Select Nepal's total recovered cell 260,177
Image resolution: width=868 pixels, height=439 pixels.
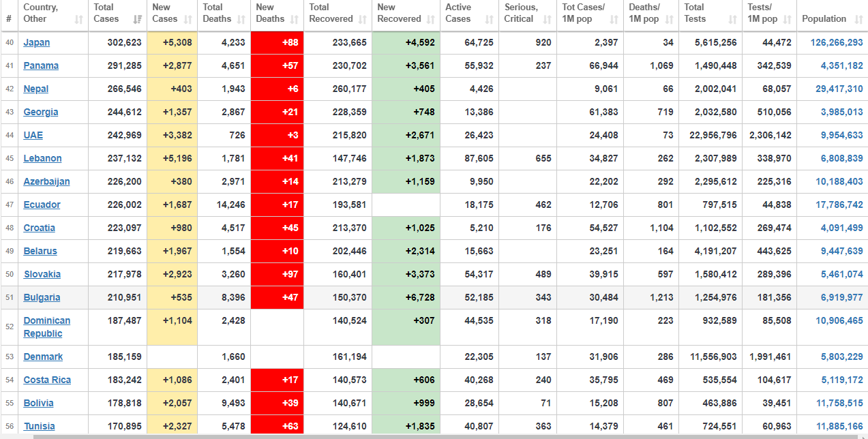tap(338, 89)
